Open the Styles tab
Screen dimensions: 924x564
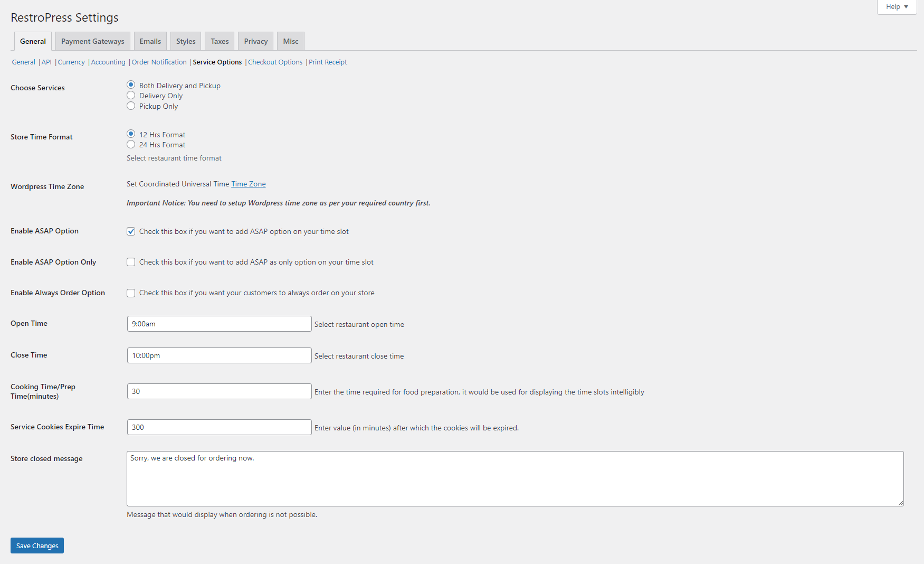185,41
